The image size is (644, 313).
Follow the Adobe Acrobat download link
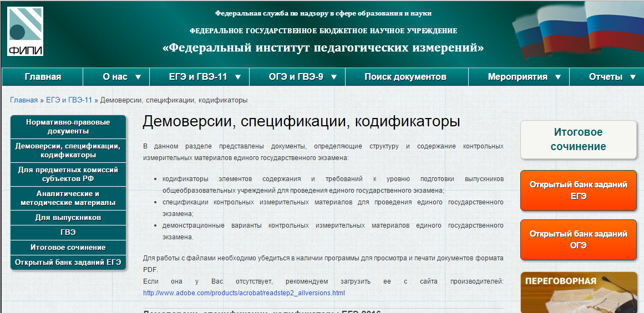click(x=244, y=293)
